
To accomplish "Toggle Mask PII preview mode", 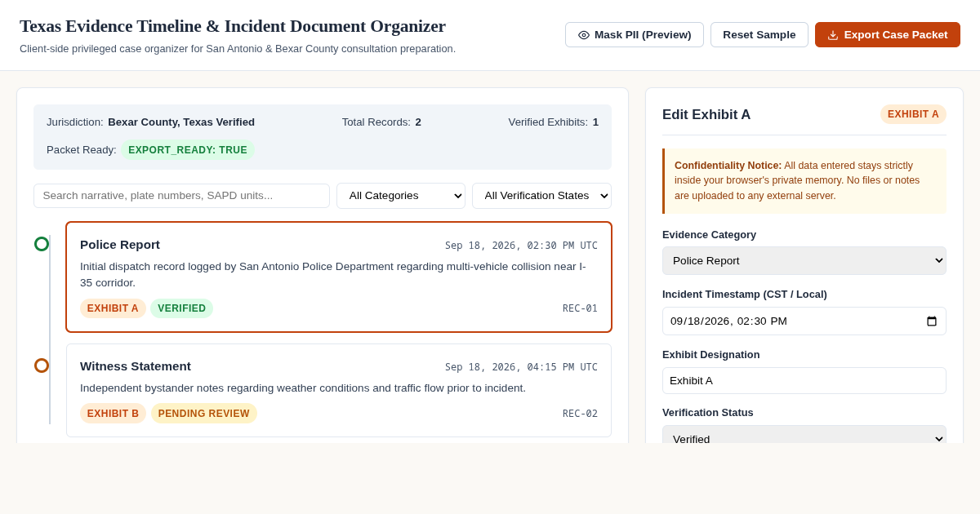I will click(x=635, y=34).
